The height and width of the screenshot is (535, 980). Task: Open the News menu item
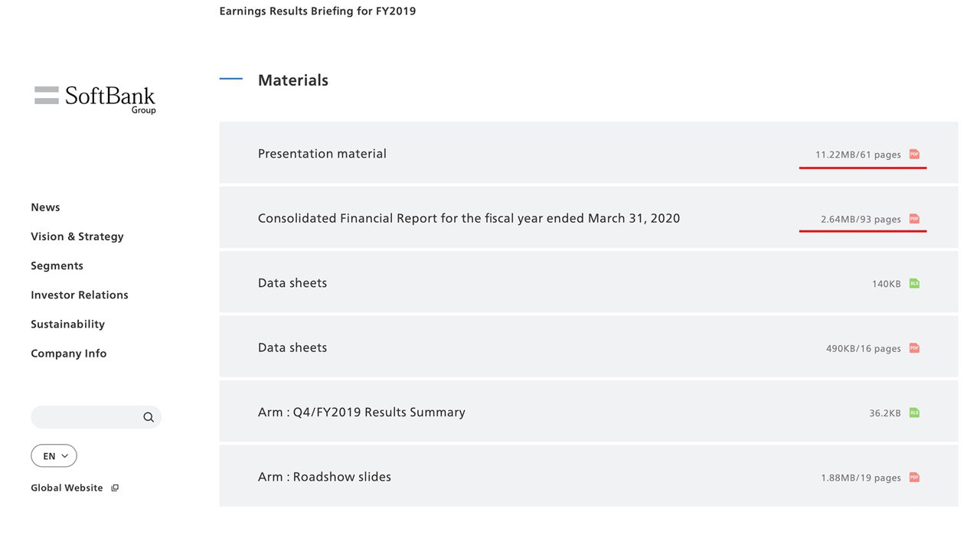pos(45,207)
